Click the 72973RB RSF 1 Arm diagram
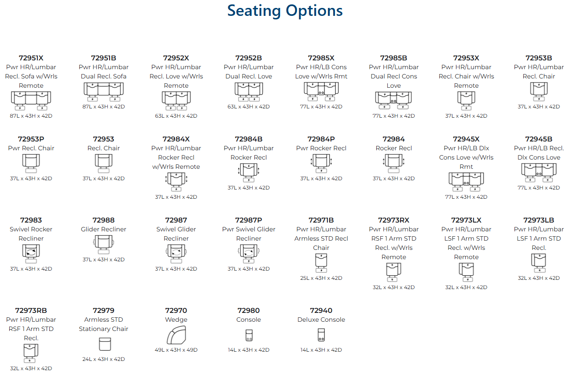 [x=31, y=353]
